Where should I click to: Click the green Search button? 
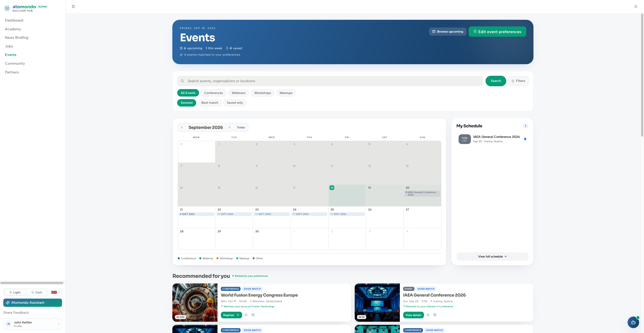(x=496, y=81)
